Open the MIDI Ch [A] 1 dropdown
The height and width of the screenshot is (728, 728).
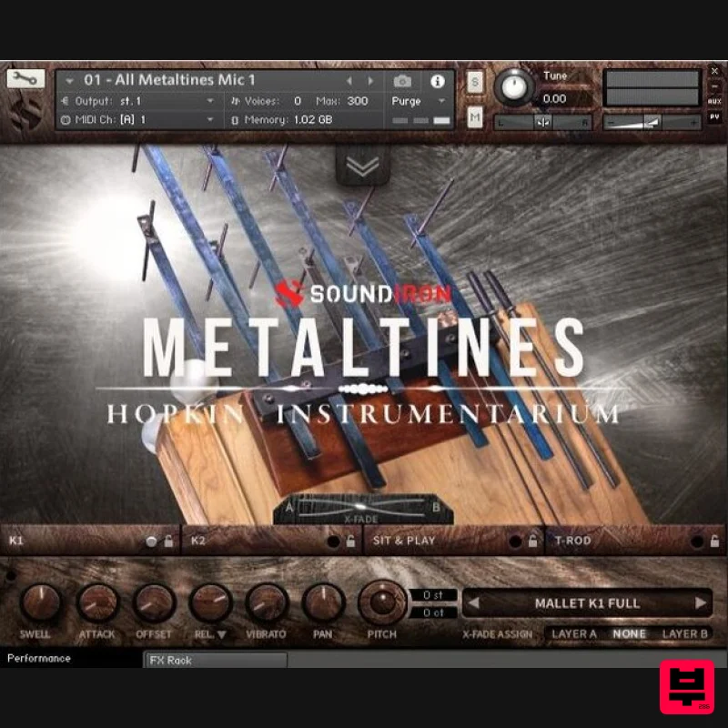tap(136, 118)
